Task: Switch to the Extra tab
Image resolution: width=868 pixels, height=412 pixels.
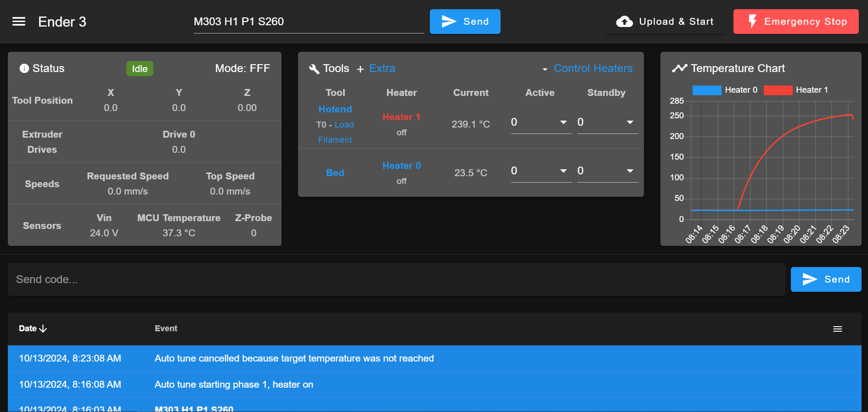Action: tap(382, 68)
